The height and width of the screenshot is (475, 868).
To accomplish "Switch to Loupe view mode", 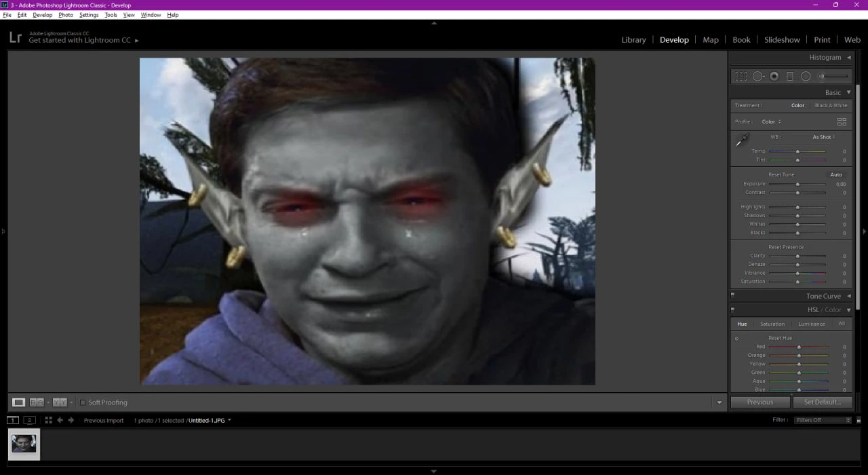I will (x=19, y=402).
